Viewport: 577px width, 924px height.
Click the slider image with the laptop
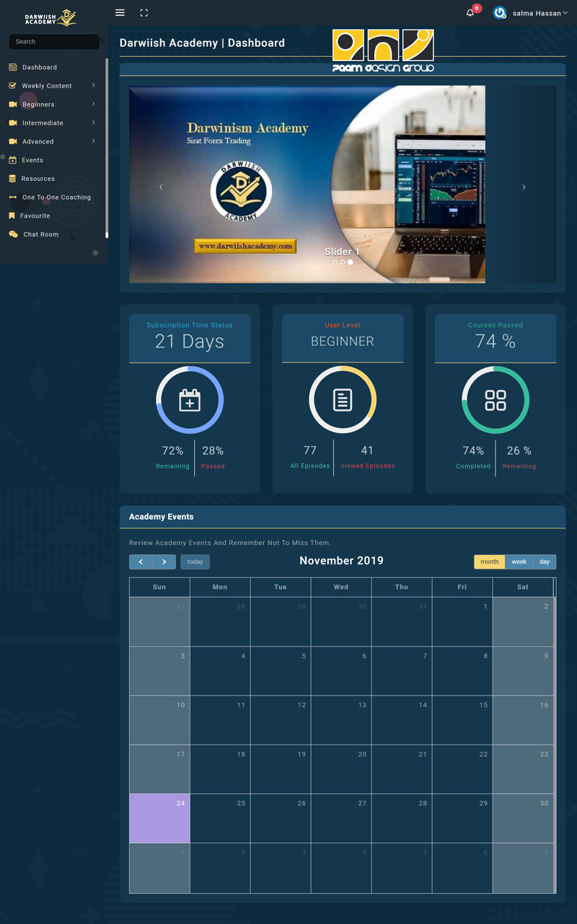click(x=307, y=185)
